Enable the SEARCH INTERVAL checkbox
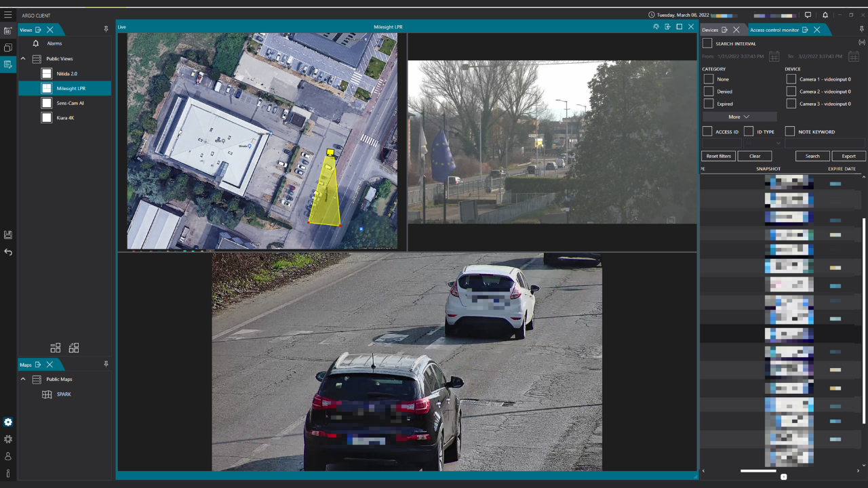Viewport: 868px width, 488px height. (x=706, y=43)
